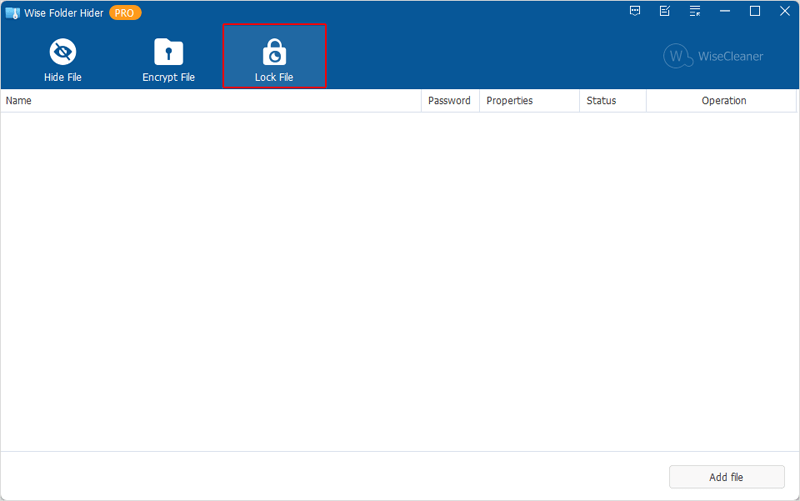Click the Password column header
Screen dimensions: 800x501
point(450,101)
